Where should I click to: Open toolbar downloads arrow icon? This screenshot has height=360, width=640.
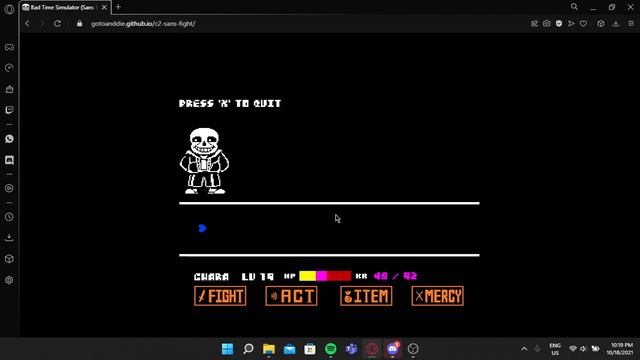pos(616,24)
